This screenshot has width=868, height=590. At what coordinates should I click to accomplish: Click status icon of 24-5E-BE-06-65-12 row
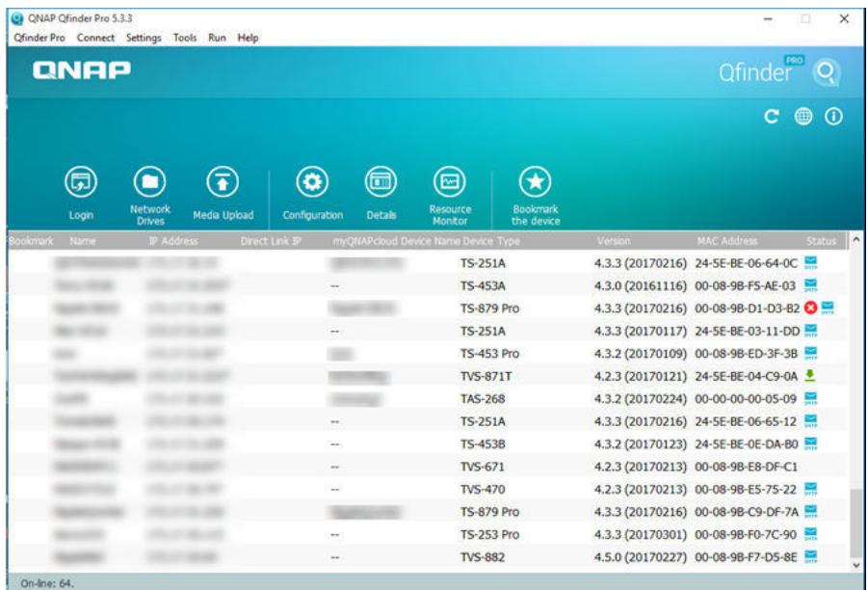(x=810, y=421)
